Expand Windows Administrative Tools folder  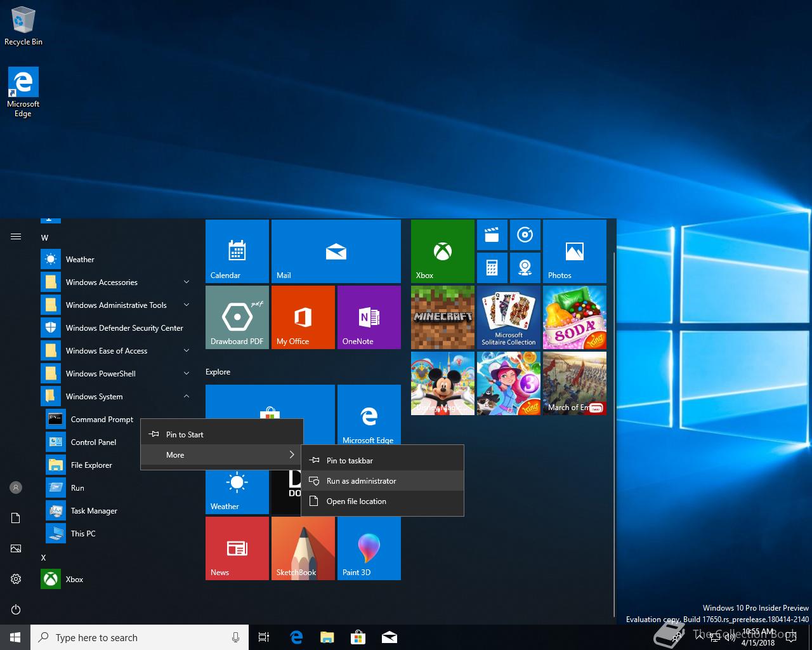[x=117, y=305]
